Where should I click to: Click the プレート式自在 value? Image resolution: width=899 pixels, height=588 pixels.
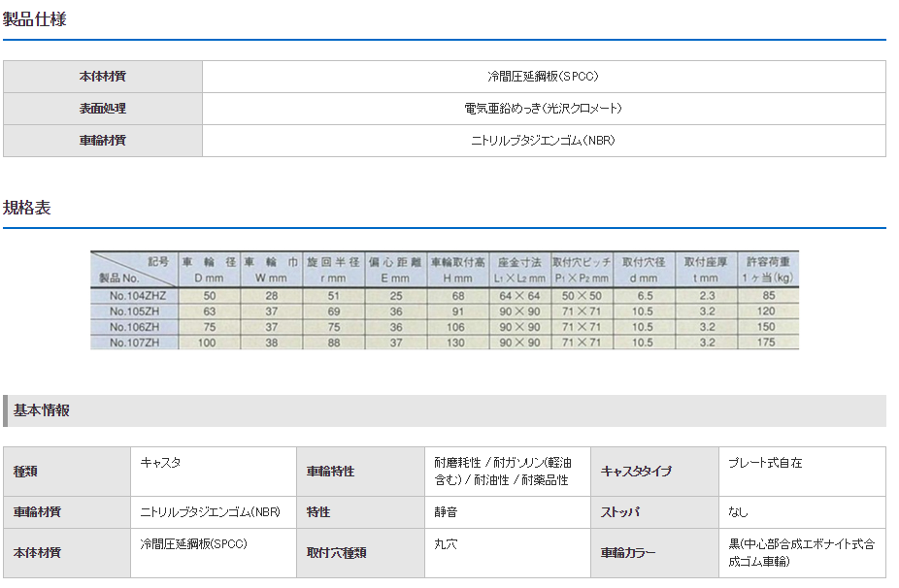[765, 463]
